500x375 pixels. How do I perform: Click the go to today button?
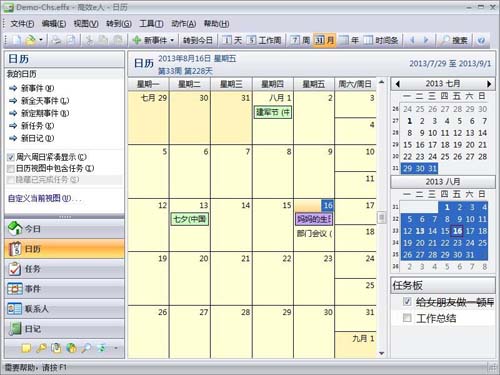tap(197, 40)
